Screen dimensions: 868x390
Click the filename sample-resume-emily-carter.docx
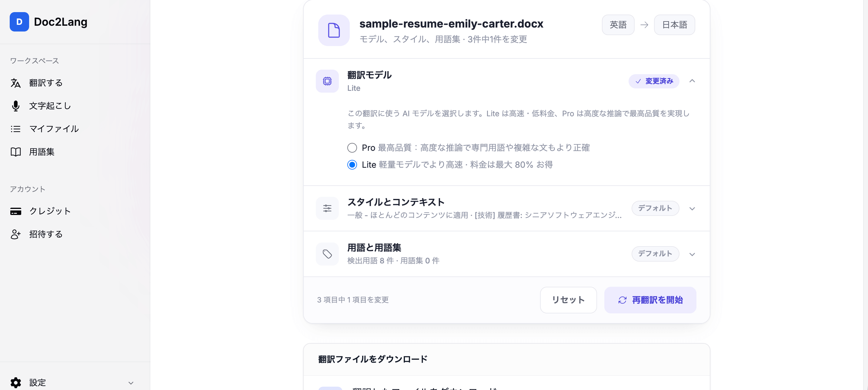click(451, 24)
